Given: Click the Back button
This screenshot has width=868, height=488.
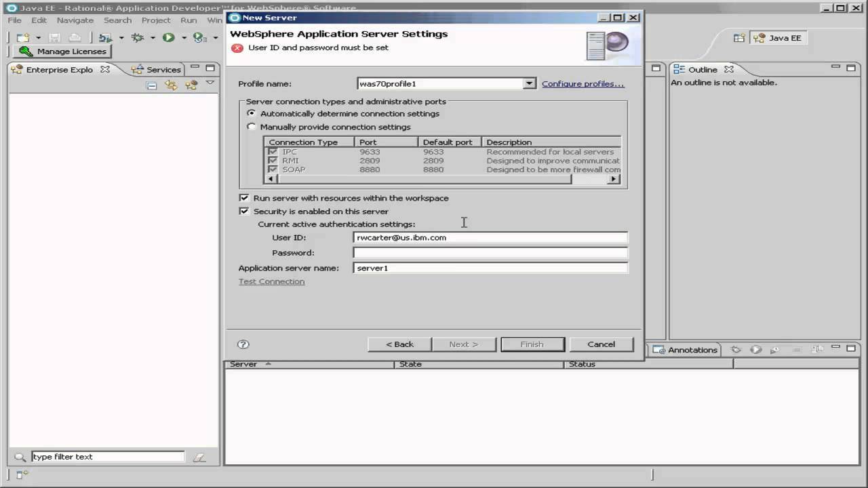Looking at the screenshot, I should 399,344.
